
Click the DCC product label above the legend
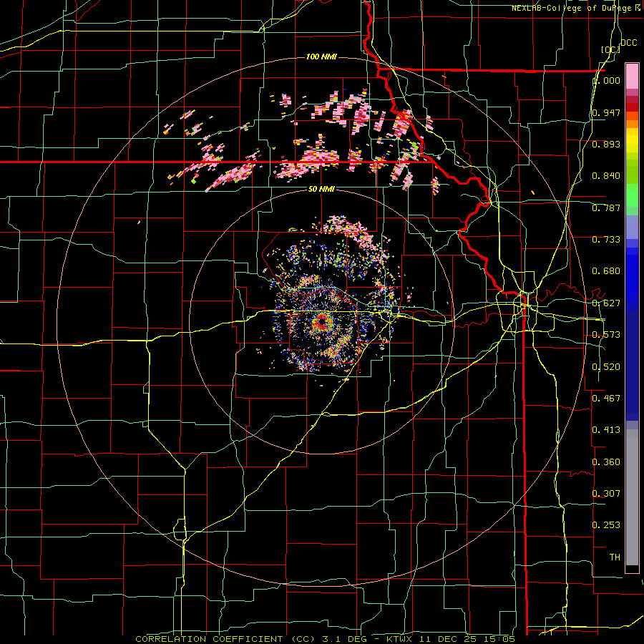click(628, 43)
